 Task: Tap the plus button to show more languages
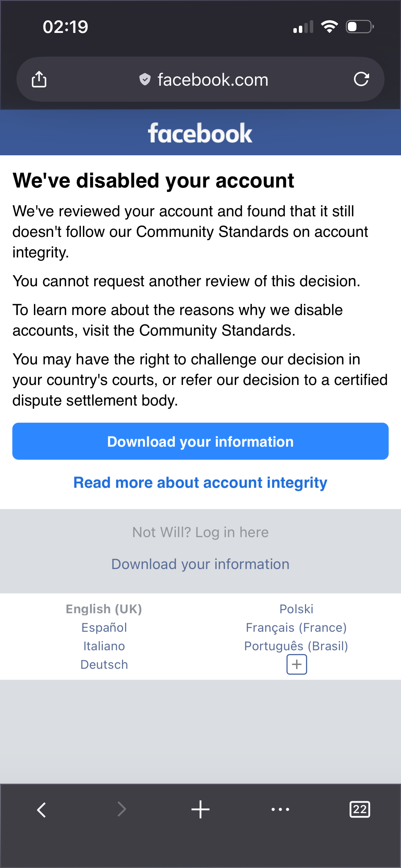(x=296, y=664)
